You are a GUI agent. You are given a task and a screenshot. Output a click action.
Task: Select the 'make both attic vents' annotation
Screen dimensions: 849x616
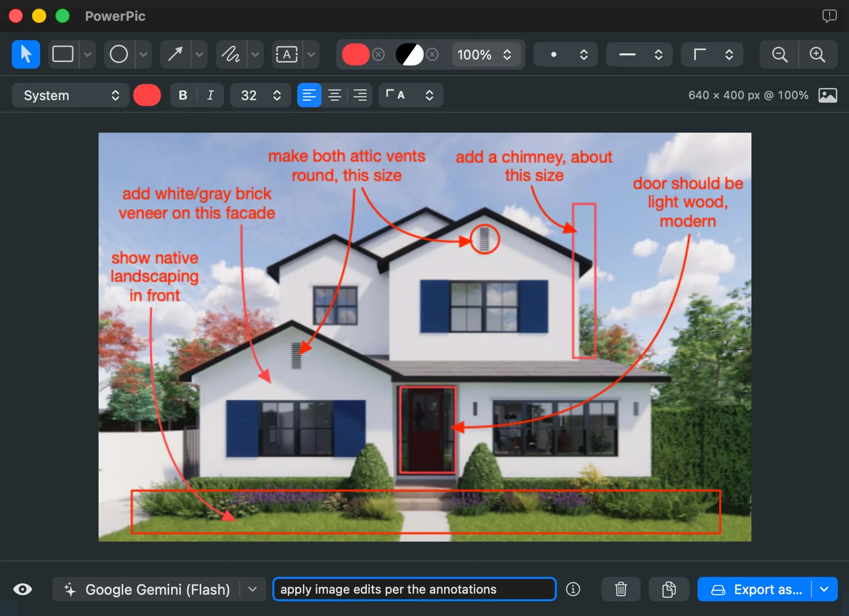[347, 165]
